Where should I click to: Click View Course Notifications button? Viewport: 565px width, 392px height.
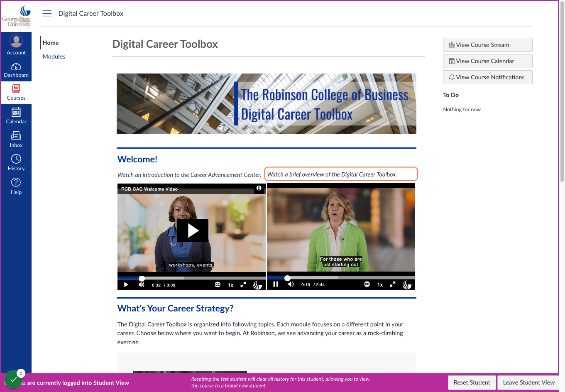tap(488, 77)
